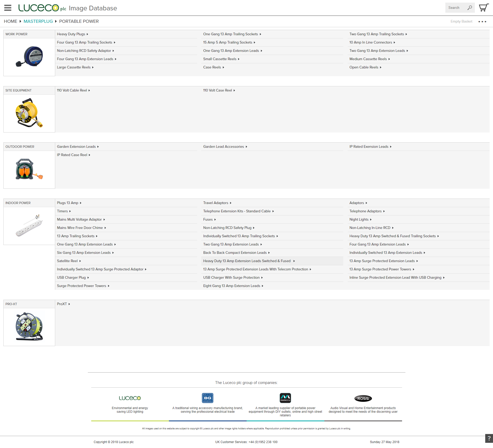Expand 110 Volt Case Reel
Viewport: 493px width, 448px height.
219,90
